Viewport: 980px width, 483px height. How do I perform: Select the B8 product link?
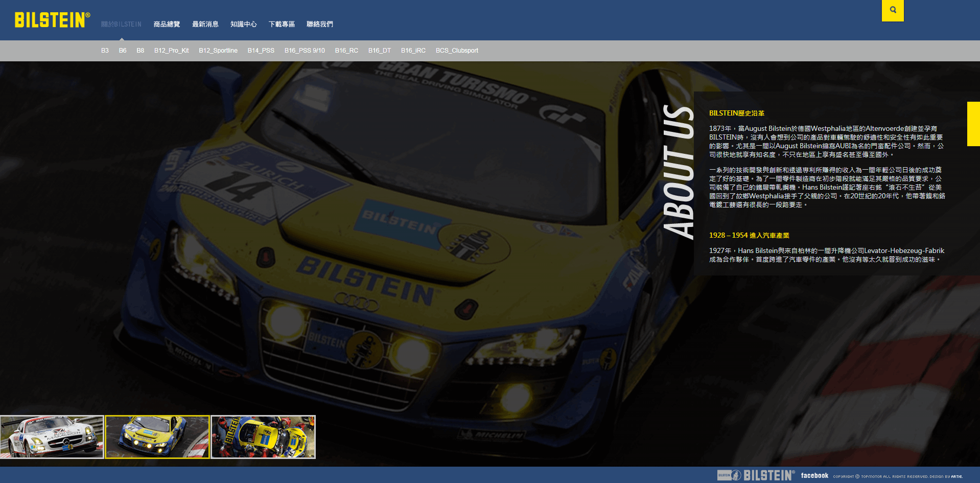click(141, 51)
